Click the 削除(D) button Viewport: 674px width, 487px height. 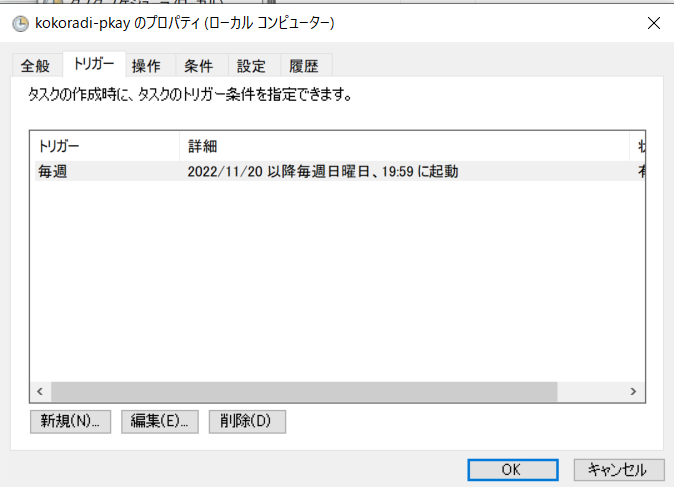click(247, 421)
